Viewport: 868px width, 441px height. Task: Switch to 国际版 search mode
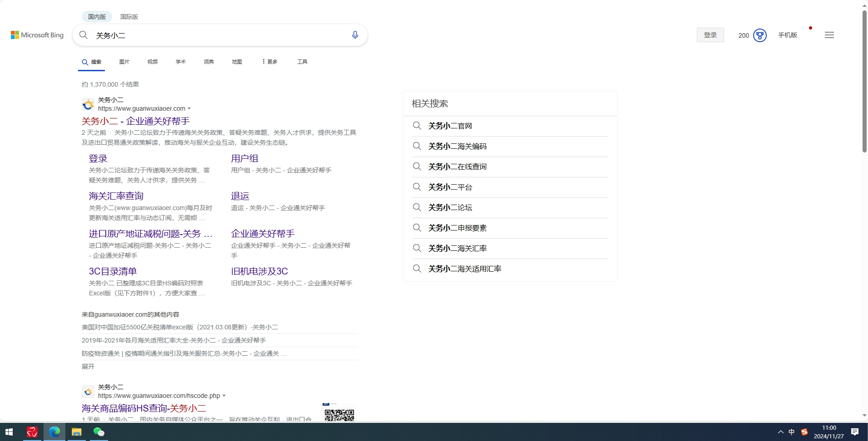click(129, 17)
